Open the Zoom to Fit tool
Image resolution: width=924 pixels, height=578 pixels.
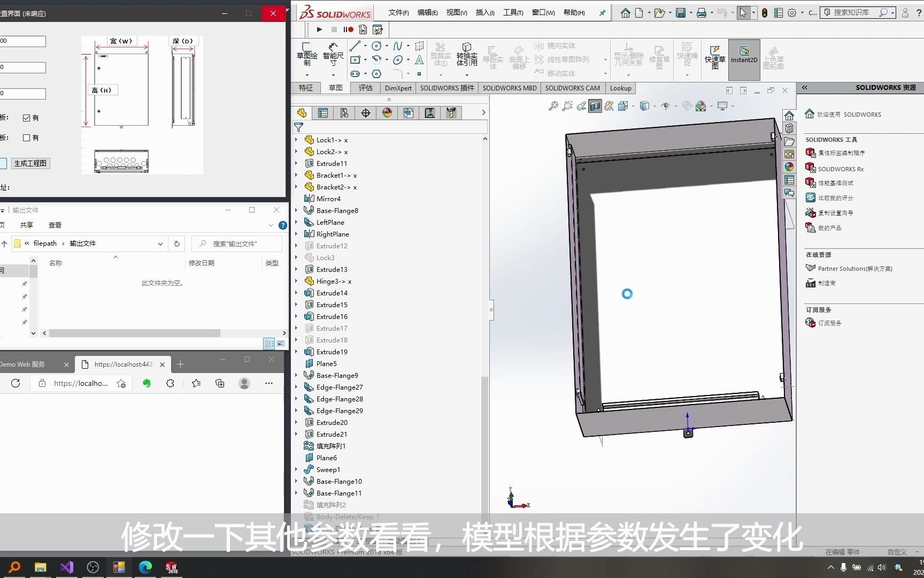[553, 105]
